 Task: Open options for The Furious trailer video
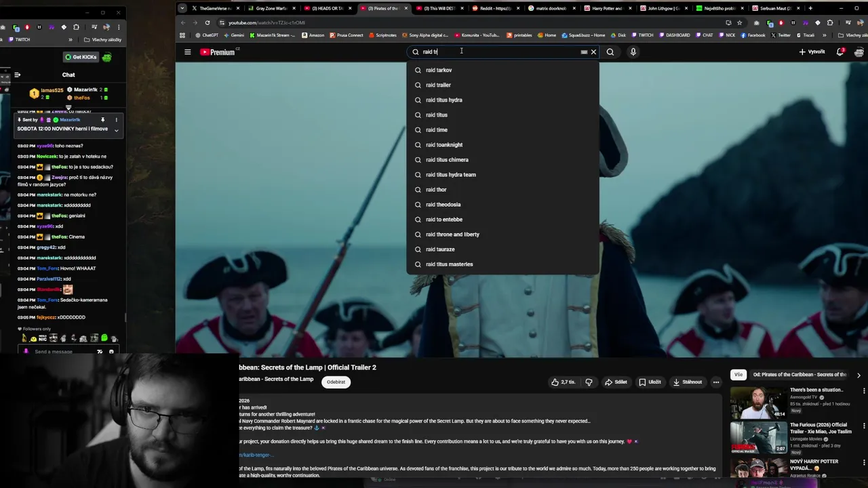(x=863, y=426)
